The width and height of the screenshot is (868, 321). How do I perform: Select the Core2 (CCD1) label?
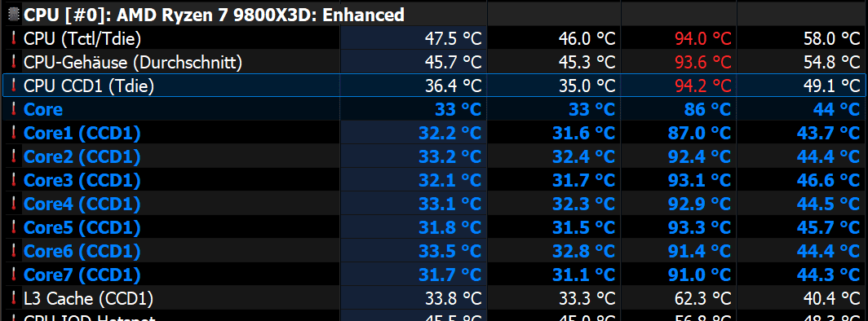pyautogui.click(x=82, y=157)
